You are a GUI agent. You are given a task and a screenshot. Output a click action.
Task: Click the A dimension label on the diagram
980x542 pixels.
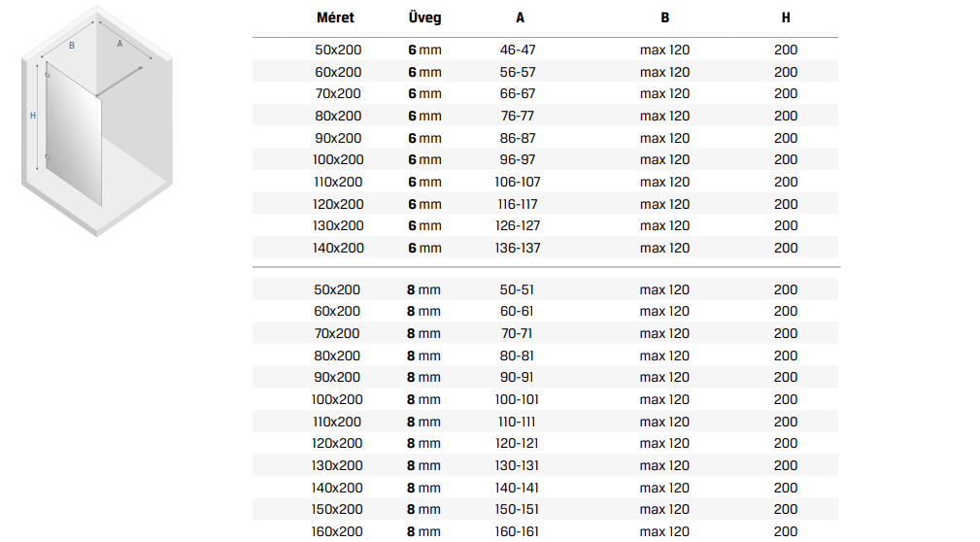120,44
